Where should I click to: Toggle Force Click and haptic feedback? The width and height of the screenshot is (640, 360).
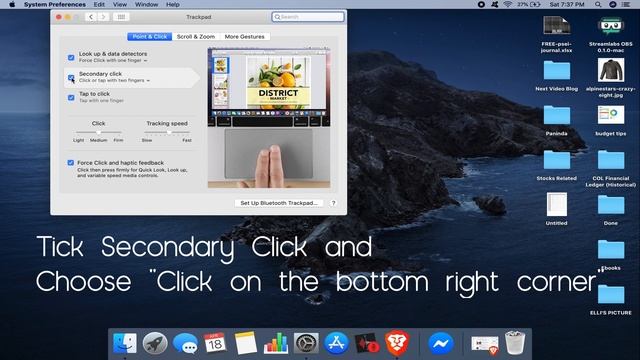[71, 163]
